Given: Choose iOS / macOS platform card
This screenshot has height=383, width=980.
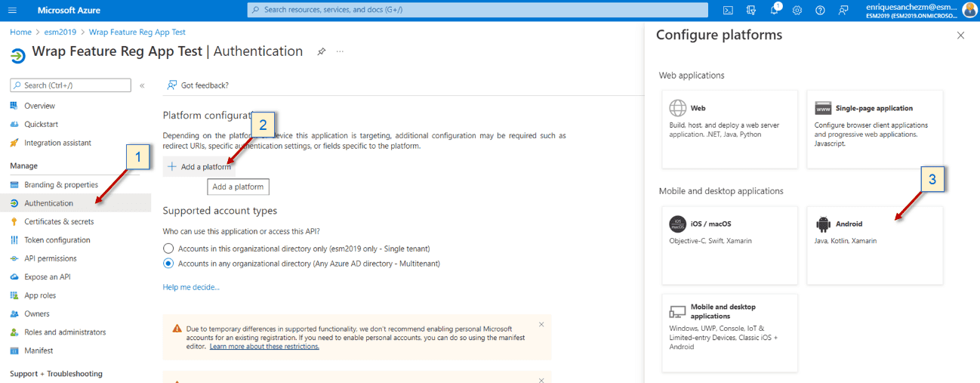Looking at the screenshot, I should pyautogui.click(x=729, y=246).
